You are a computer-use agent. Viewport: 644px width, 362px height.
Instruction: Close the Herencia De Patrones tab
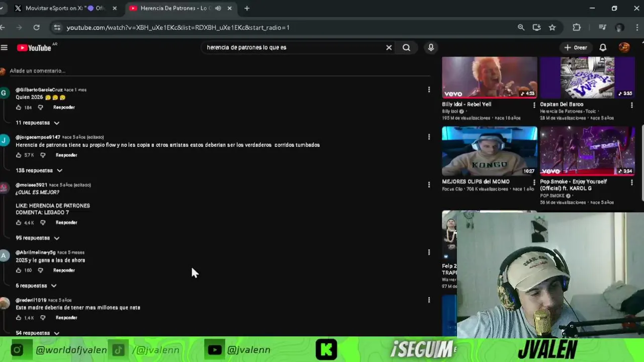coord(230,8)
